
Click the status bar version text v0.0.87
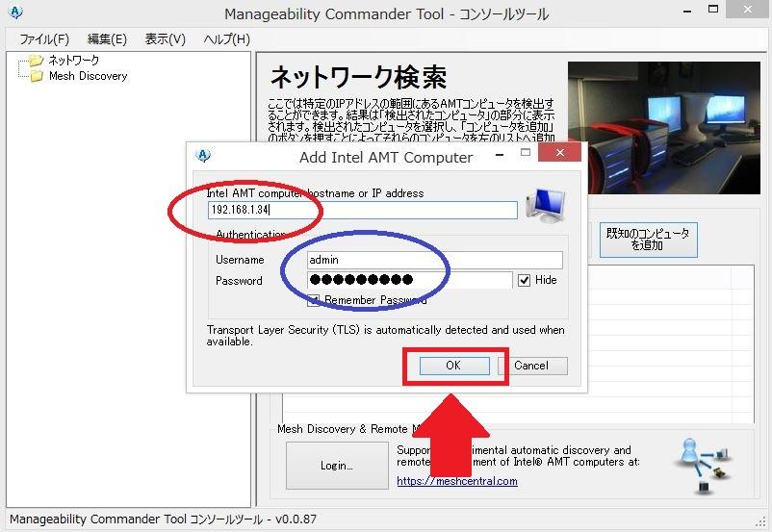(296, 519)
